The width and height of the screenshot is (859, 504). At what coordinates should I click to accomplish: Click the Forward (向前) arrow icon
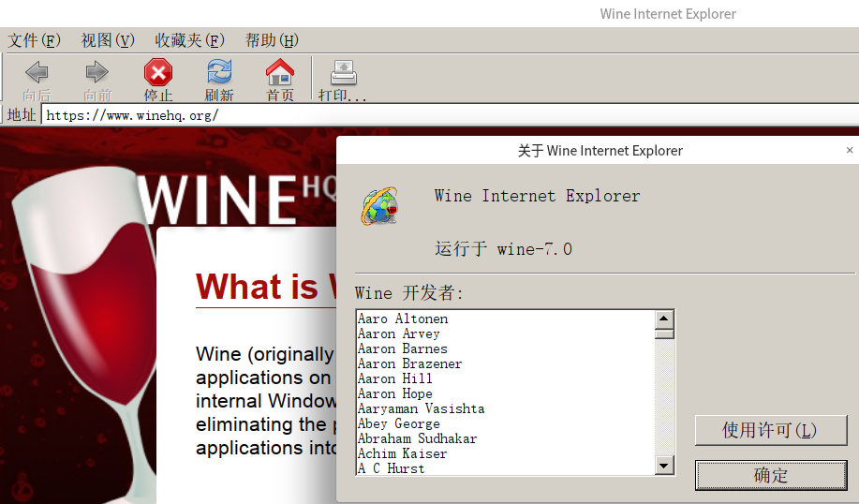(x=97, y=72)
